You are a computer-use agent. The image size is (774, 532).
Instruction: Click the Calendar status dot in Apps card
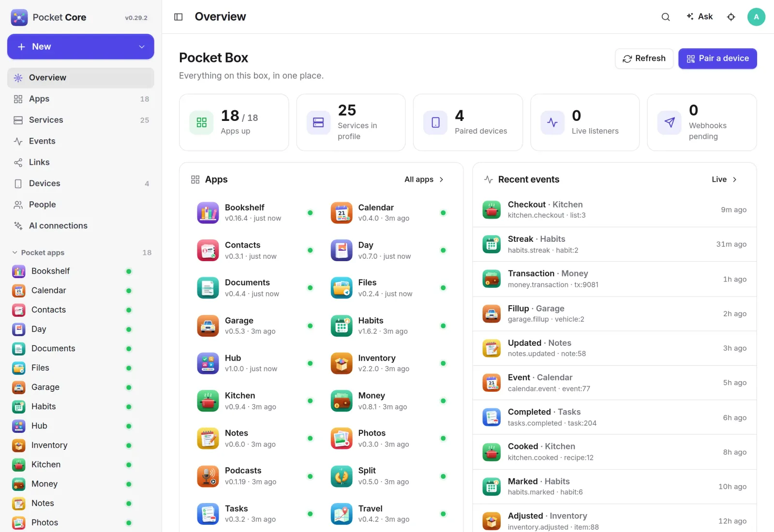(443, 213)
